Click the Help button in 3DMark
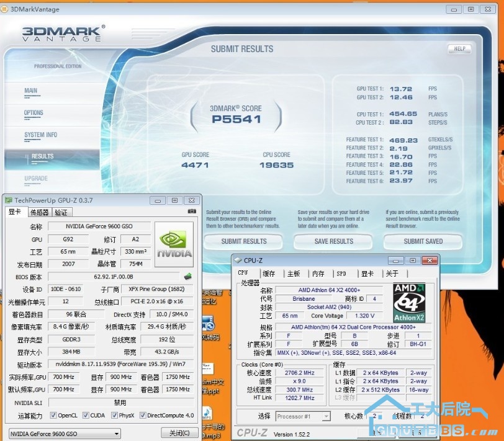504x441 pixels. (x=459, y=49)
